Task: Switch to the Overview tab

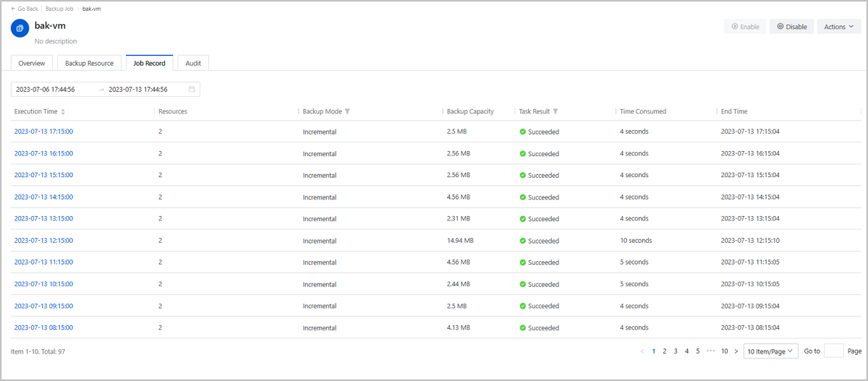Action: 32,63
